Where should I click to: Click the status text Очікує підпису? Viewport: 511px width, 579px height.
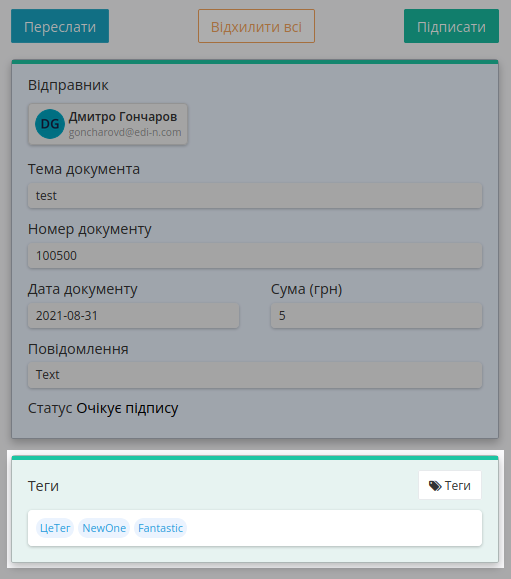(127, 408)
